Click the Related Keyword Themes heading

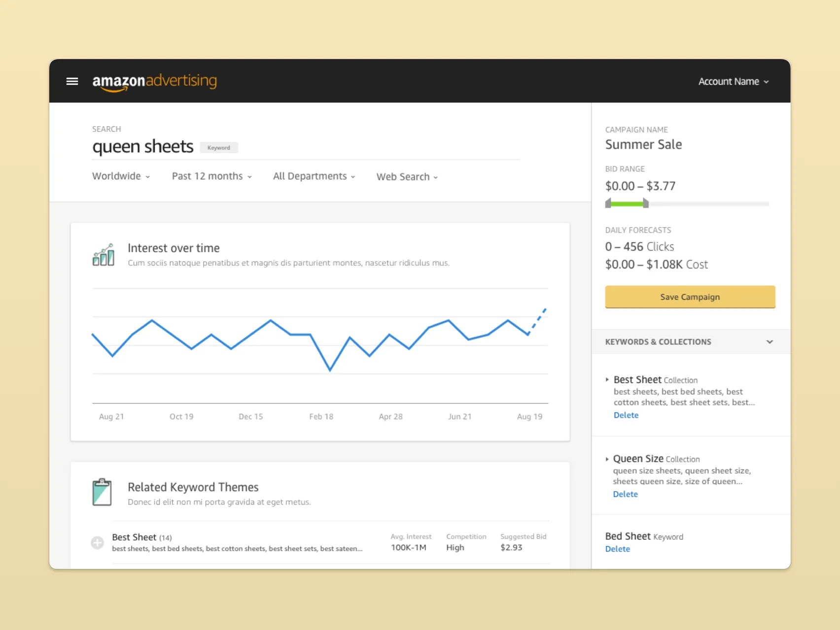[193, 487]
